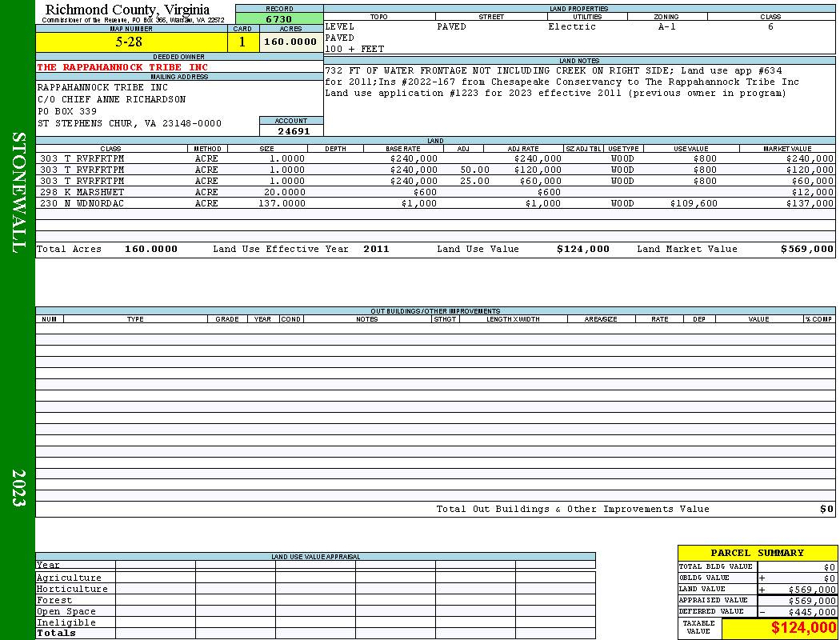Select ST STEPHENS CHUR, VA 23148-0000 line
840x640 pixels.
coord(129,124)
